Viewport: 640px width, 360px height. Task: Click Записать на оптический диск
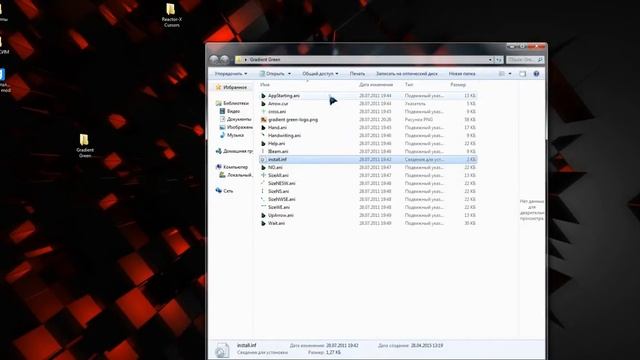click(407, 74)
